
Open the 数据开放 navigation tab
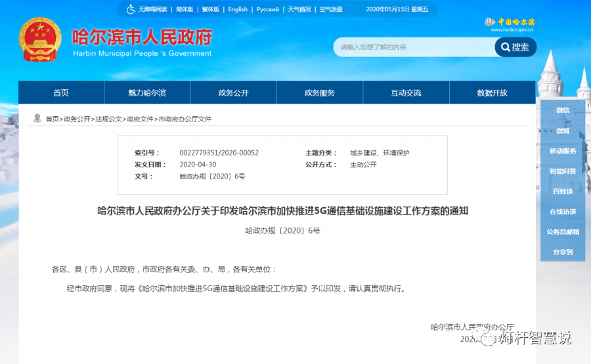[x=492, y=92]
